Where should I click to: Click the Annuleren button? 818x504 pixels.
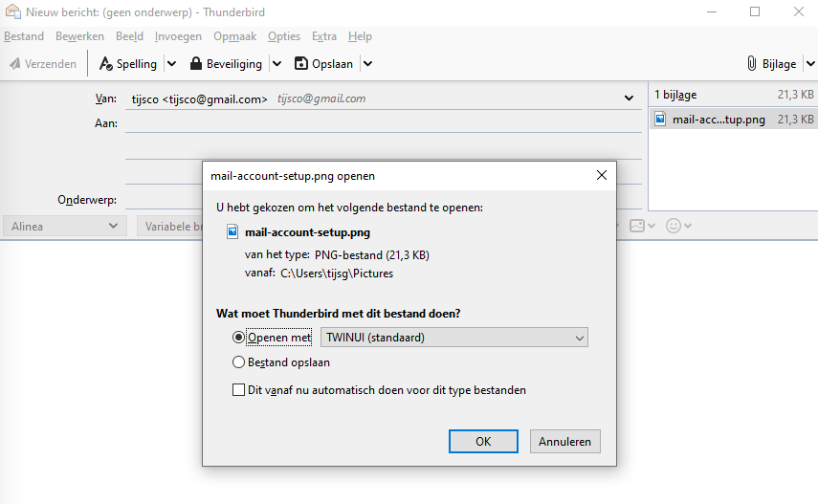pyautogui.click(x=564, y=441)
